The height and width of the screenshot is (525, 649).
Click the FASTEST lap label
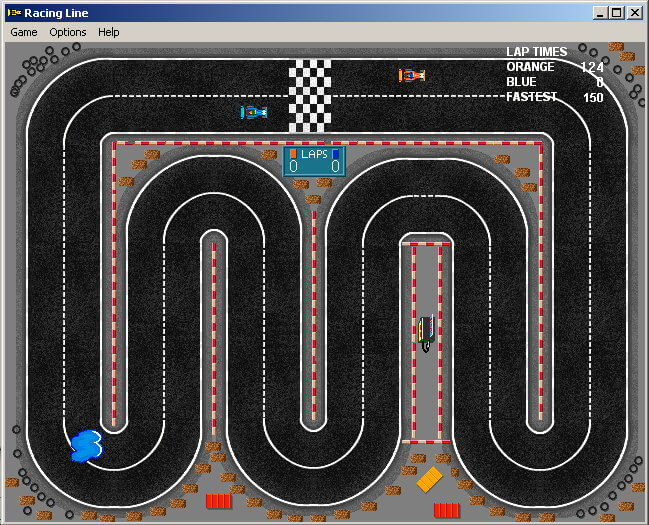[x=531, y=97]
